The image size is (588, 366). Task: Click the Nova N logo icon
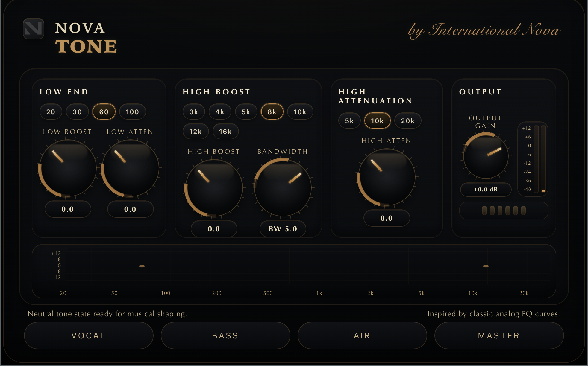coord(34,29)
